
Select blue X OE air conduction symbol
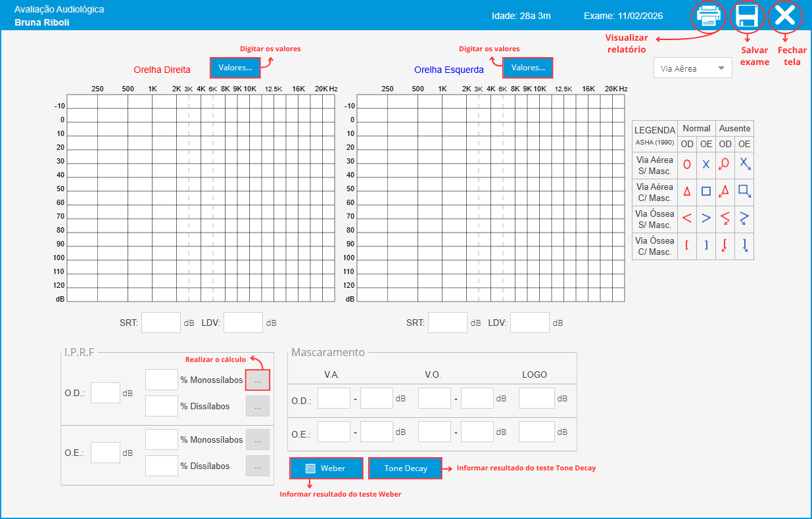click(706, 165)
